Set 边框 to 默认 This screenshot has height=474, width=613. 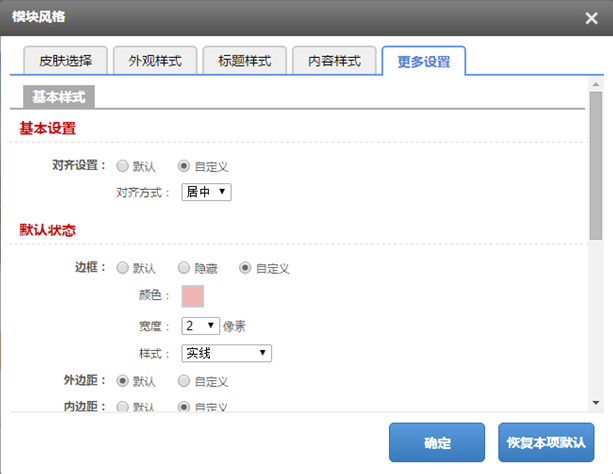click(x=123, y=268)
